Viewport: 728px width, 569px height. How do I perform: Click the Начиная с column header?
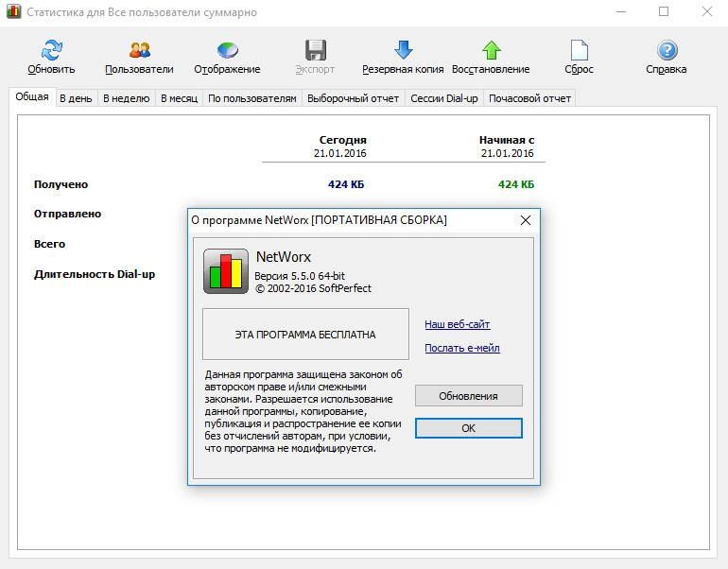(507, 140)
